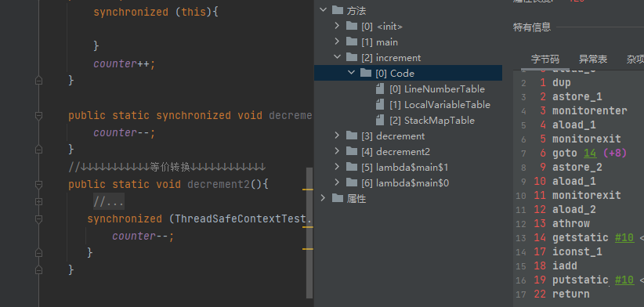The image size is (644, 307).
Task: Click the folder icon beside [0] <init>
Action: (x=352, y=26)
